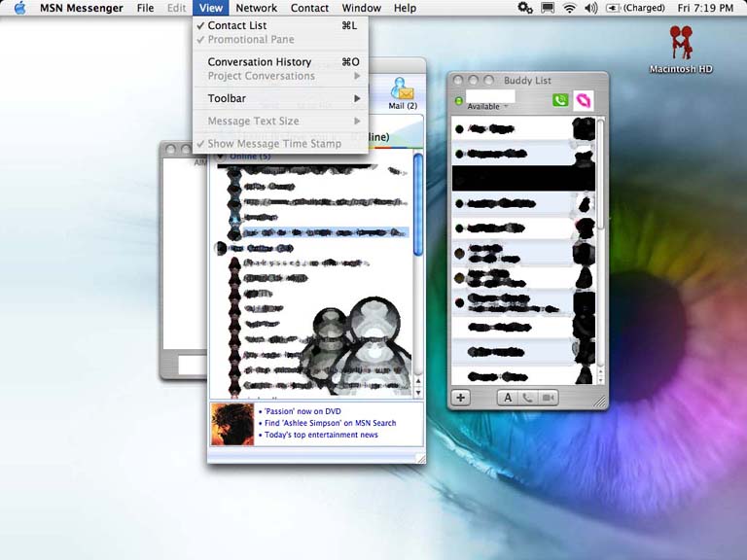The width and height of the screenshot is (747, 560).
Task: Click the green status dot in Buddy List
Action: [x=458, y=100]
